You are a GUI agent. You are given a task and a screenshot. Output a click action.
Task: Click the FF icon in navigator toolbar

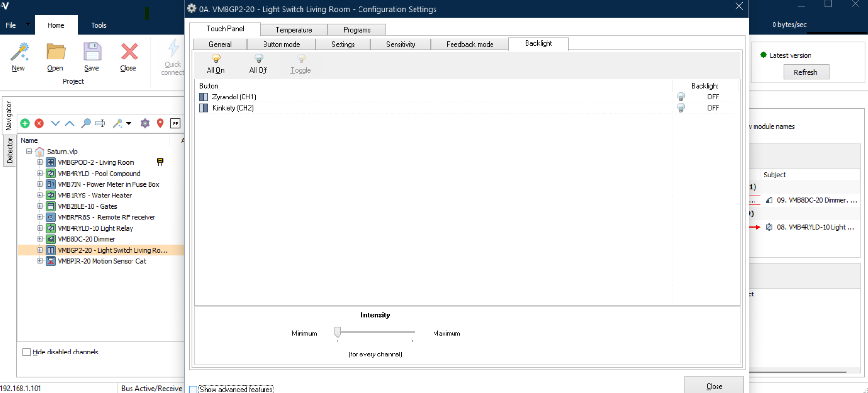pyautogui.click(x=175, y=123)
